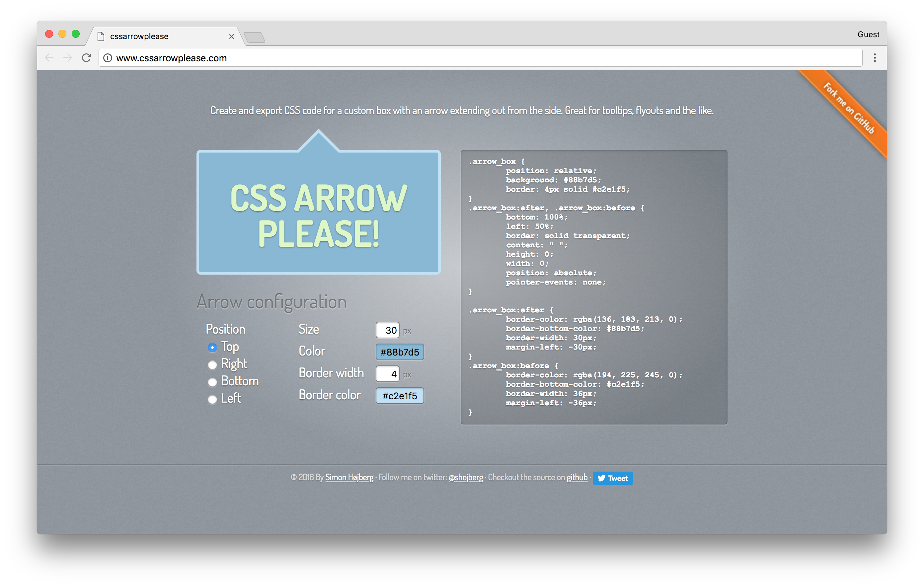Select the Top position radio button

tap(212, 347)
